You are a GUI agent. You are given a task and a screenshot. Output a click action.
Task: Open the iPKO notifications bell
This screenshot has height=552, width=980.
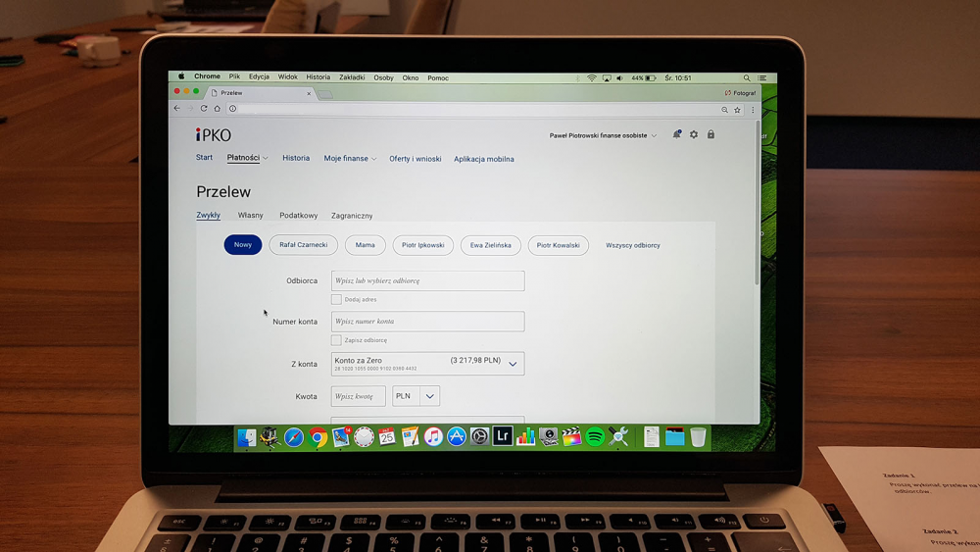point(676,134)
